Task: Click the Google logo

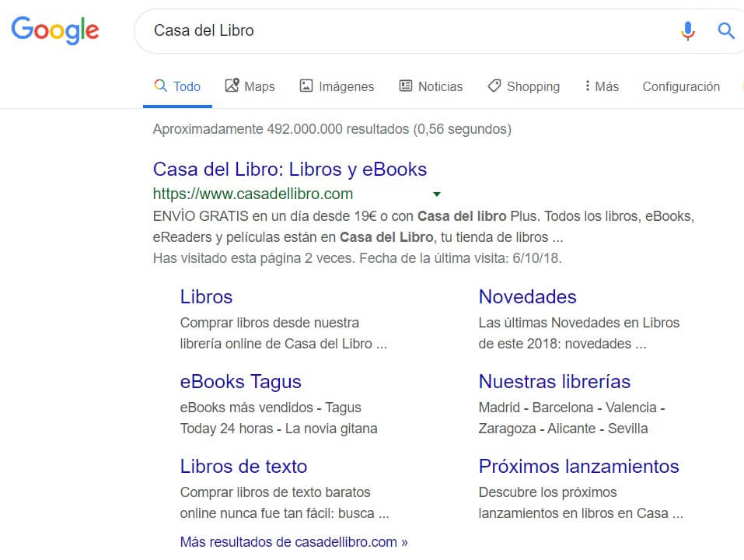Action: (55, 30)
